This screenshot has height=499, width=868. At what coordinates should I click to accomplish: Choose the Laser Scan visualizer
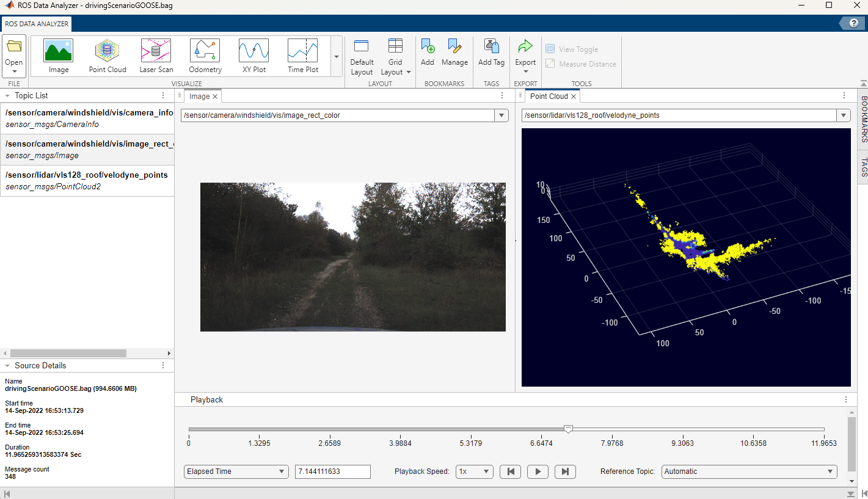156,56
